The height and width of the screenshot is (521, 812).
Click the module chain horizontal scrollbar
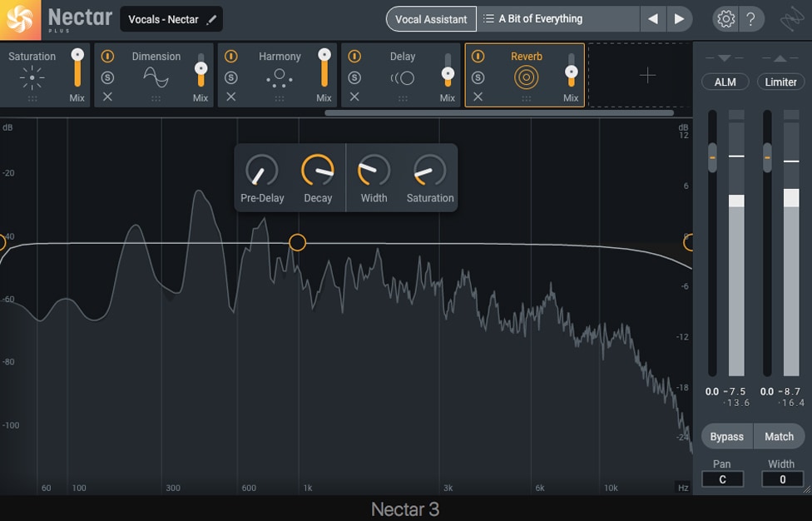[x=499, y=112]
